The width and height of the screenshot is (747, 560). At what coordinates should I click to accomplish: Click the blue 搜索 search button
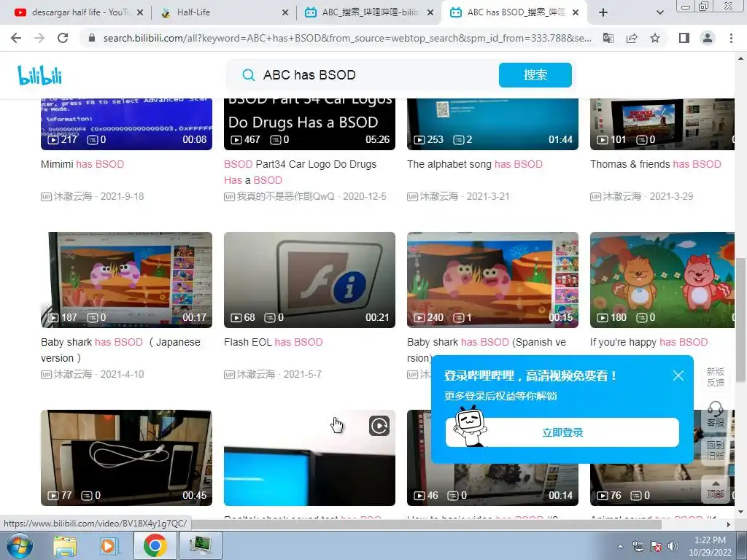click(x=535, y=75)
